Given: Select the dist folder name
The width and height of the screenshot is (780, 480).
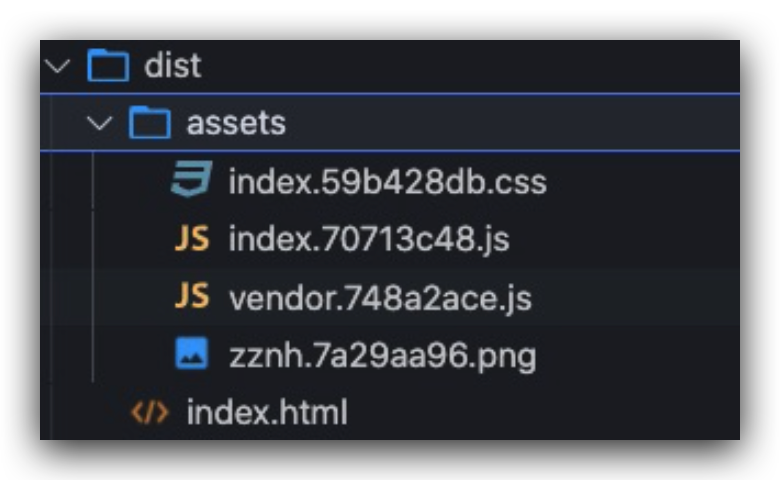Looking at the screenshot, I should [x=173, y=67].
